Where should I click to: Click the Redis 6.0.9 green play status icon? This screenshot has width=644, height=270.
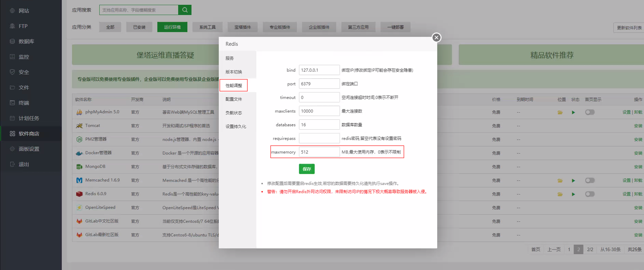[574, 194]
